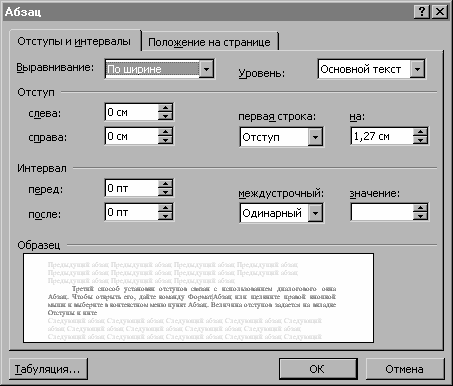The image size is (453, 386).
Task: Increase the значение spacing value
Action: 420,208
